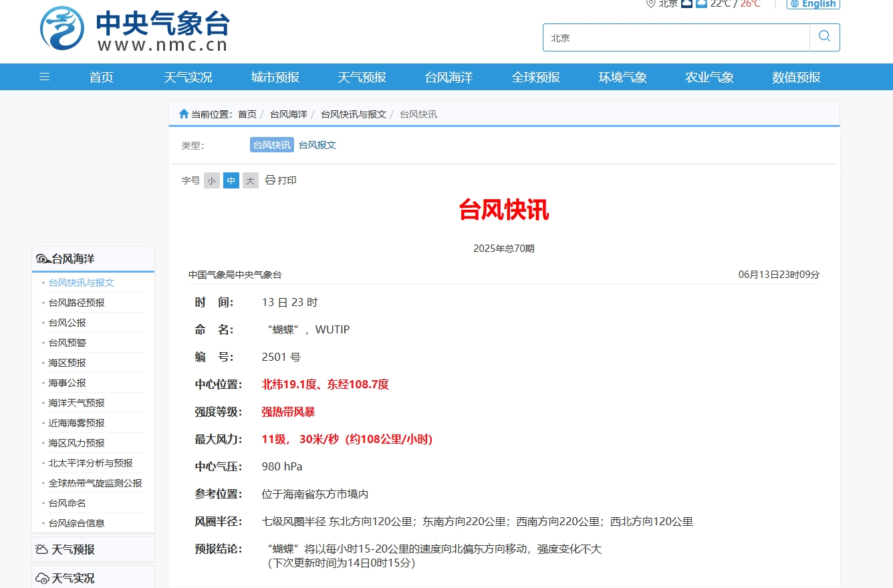Click the 中央气象台 logo
This screenshot has height=588, width=893.
(134, 29)
